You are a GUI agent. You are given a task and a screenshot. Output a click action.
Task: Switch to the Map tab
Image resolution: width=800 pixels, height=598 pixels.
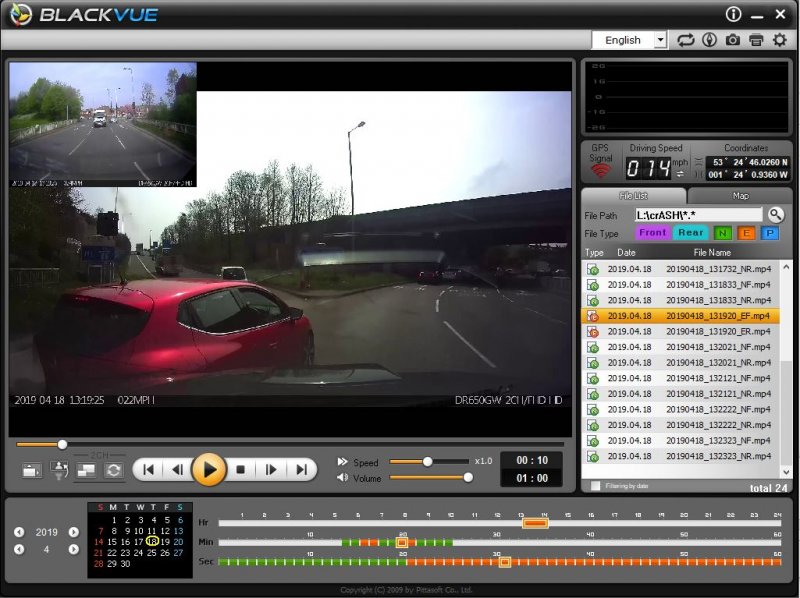click(x=740, y=196)
